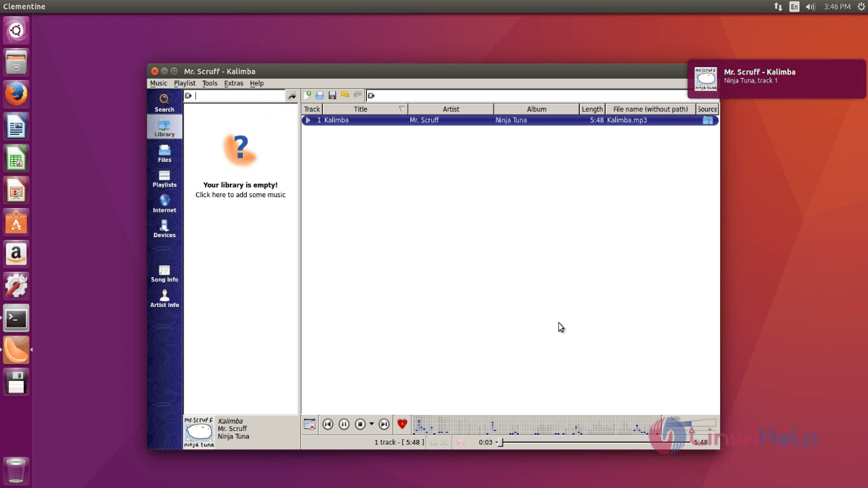Screen dimensions: 868x488
Task: Show the Song info panel
Action: (x=164, y=273)
